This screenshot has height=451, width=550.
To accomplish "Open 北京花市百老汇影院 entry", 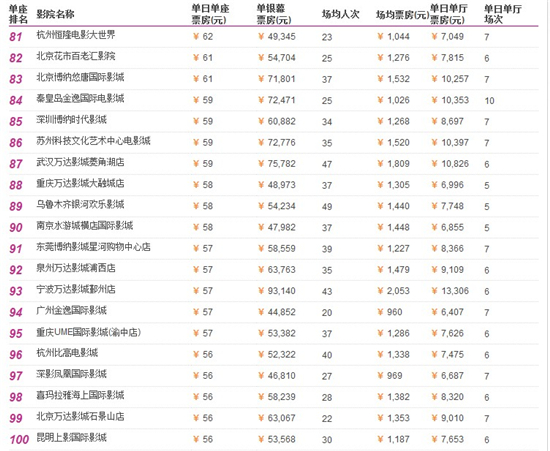I will click(x=76, y=56).
